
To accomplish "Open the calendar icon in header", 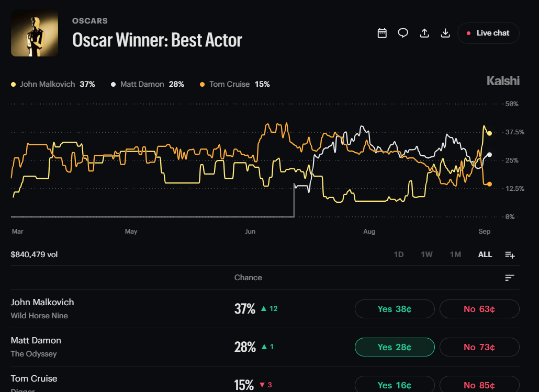I will [x=382, y=33].
